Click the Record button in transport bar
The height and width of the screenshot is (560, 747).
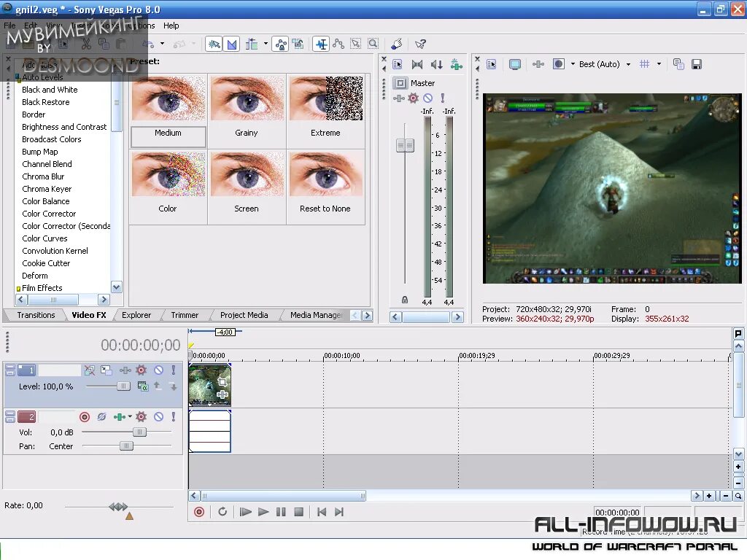[199, 512]
